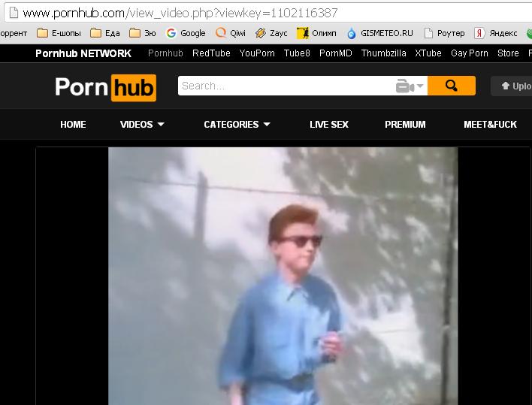
Task: Open the Еда bookmarks folder
Action: (x=105, y=33)
